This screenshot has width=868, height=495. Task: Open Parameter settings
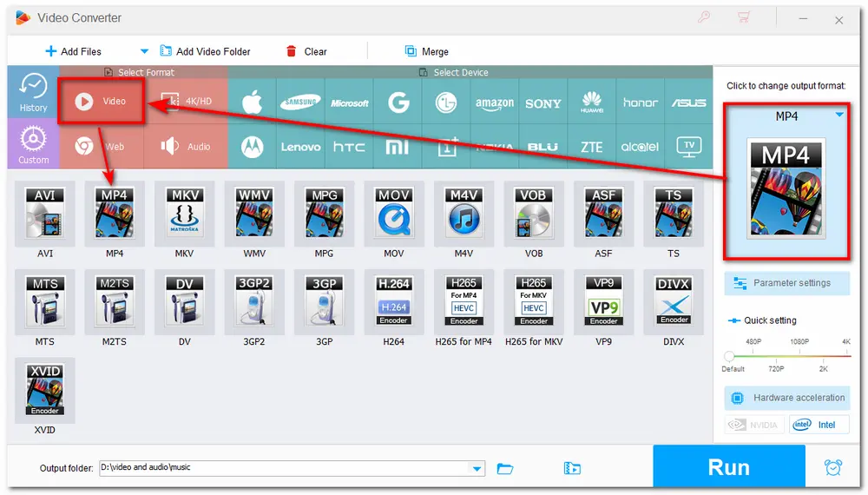[x=786, y=283]
